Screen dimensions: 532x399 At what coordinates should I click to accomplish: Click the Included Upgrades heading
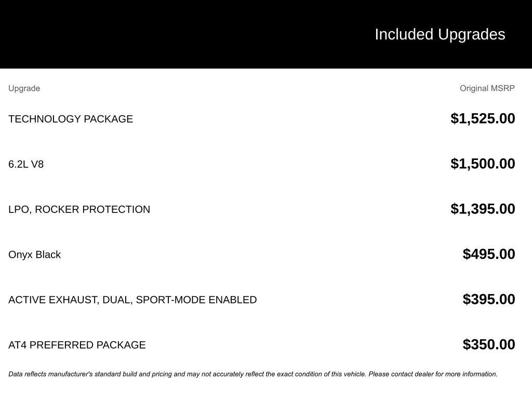tap(440, 34)
